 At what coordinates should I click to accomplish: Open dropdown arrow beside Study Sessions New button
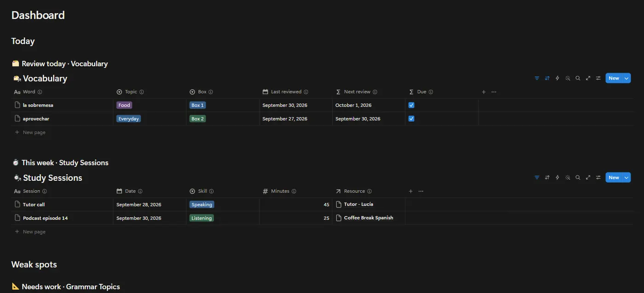tap(627, 178)
